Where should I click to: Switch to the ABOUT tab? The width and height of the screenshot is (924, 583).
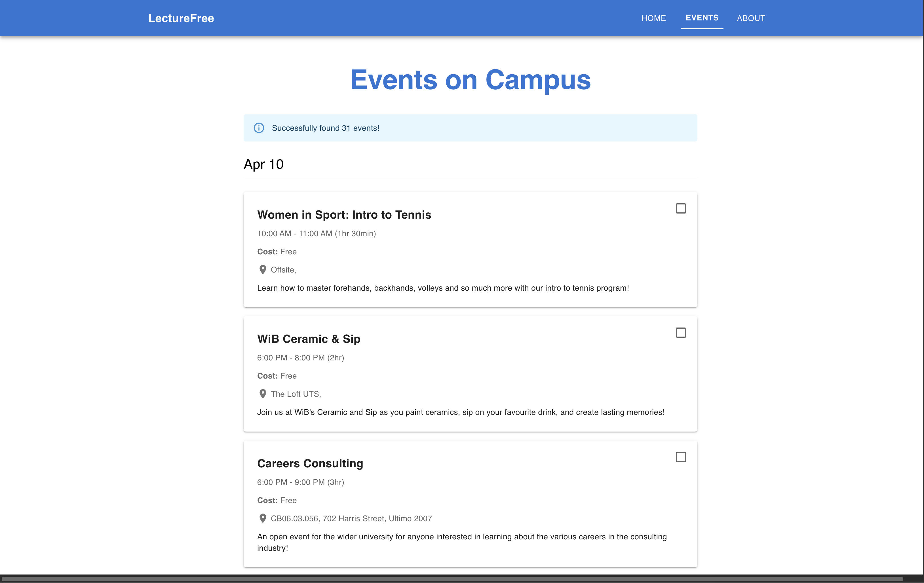[750, 18]
